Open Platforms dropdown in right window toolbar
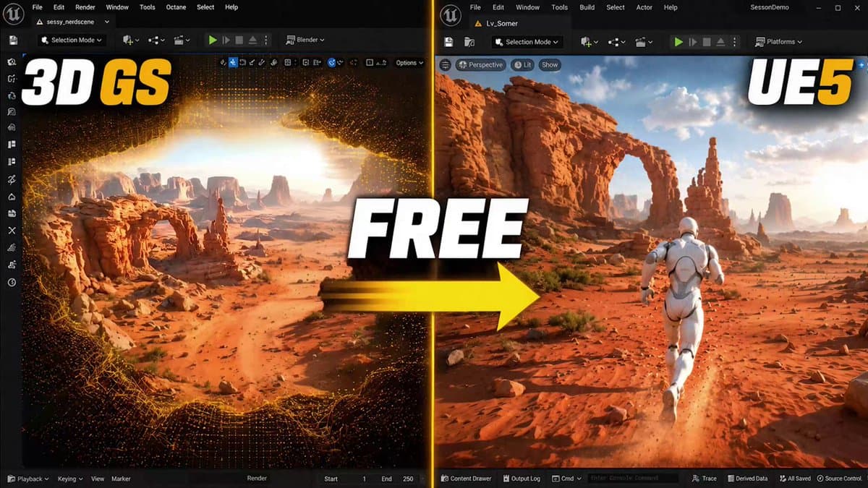This screenshot has width=868, height=488. [x=779, y=42]
